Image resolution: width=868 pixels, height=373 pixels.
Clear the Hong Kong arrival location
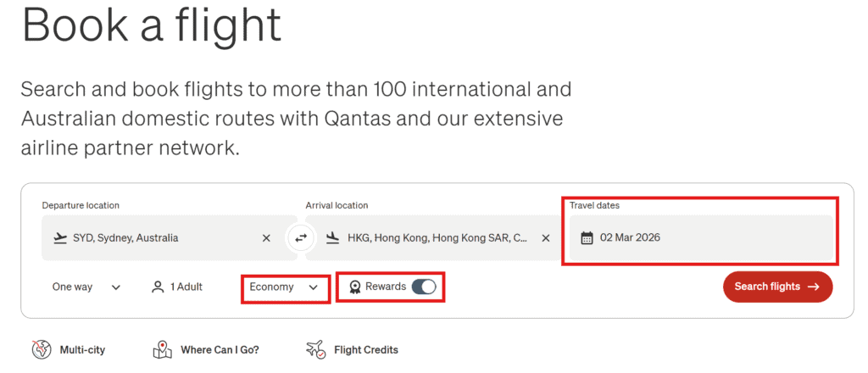click(547, 238)
